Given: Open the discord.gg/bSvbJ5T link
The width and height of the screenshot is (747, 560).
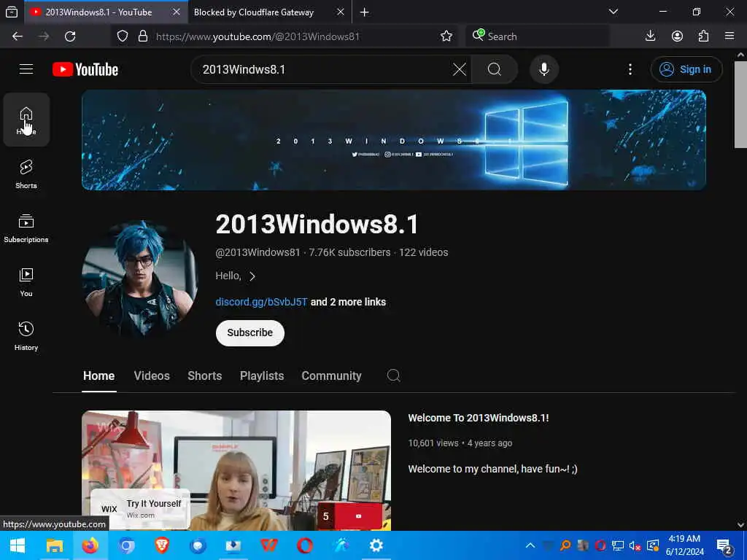Looking at the screenshot, I should point(261,302).
